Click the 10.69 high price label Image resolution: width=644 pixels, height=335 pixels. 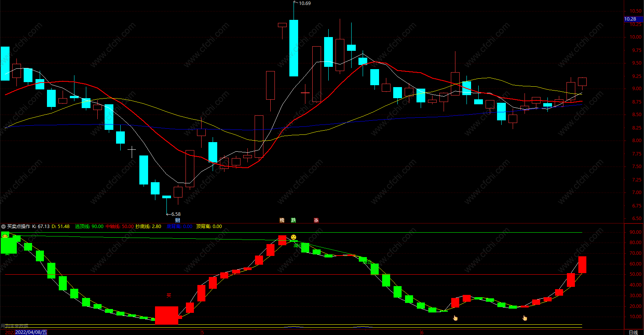coord(305,3)
